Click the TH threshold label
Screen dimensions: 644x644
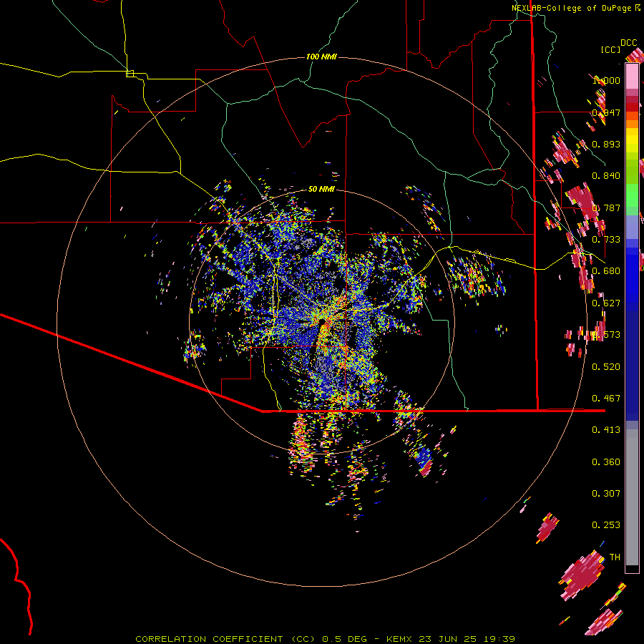click(615, 557)
